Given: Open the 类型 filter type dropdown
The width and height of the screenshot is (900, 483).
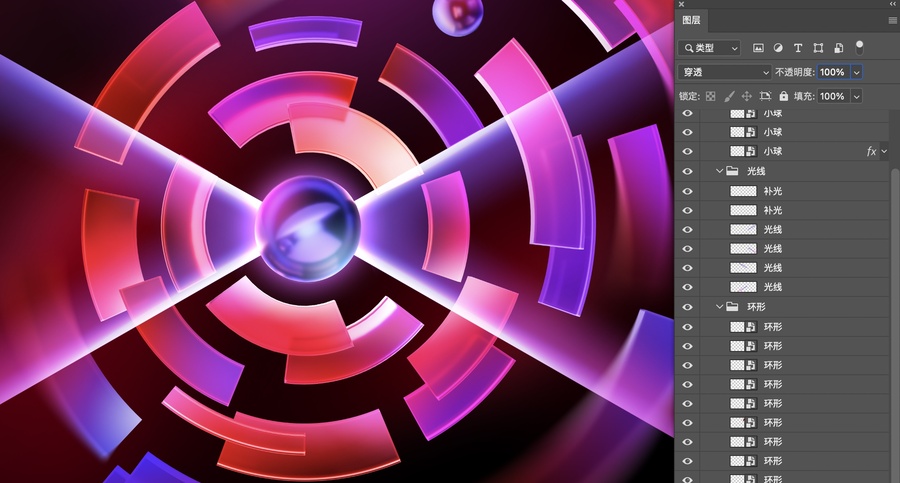Looking at the screenshot, I should point(709,48).
